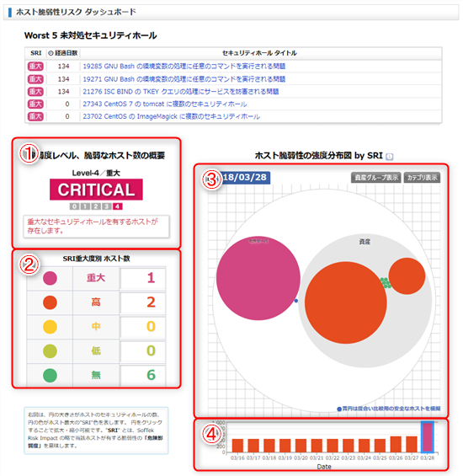Switch to カテゴリ表示 view

[422, 178]
